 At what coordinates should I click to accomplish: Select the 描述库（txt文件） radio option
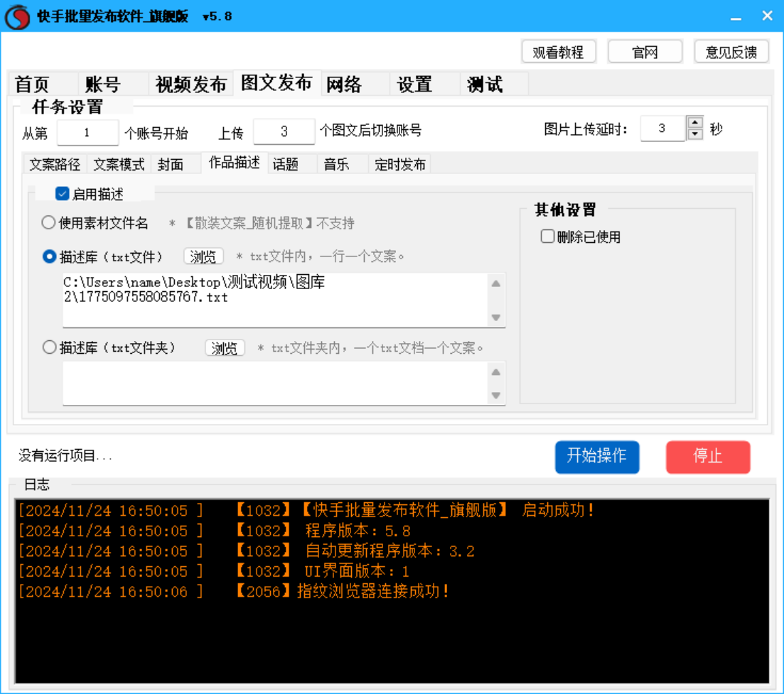[49, 257]
